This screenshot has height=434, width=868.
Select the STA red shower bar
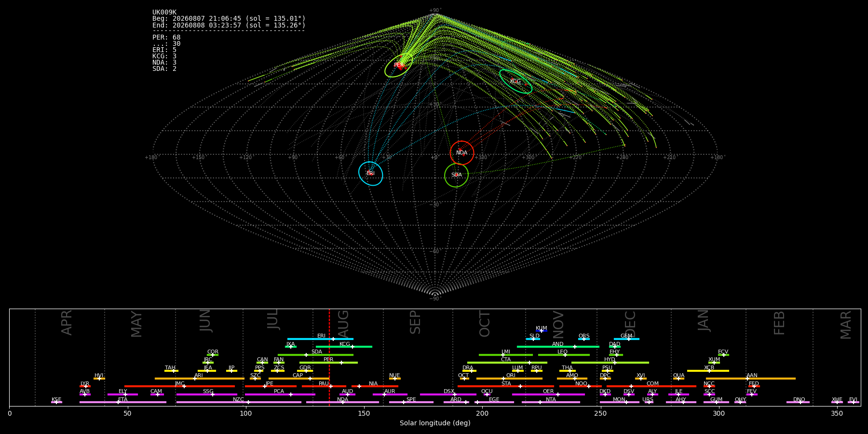coord(506,386)
